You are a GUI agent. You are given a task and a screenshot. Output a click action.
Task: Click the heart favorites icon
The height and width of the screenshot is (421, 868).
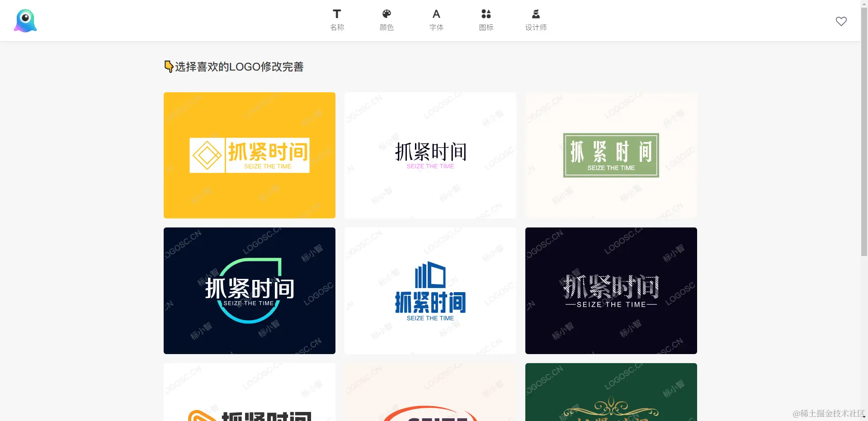[841, 21]
